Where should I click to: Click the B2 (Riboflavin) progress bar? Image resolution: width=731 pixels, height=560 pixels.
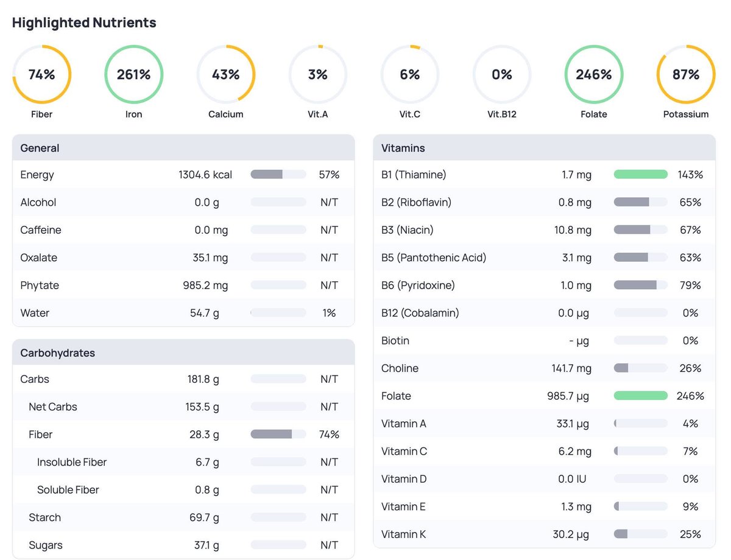click(x=641, y=202)
